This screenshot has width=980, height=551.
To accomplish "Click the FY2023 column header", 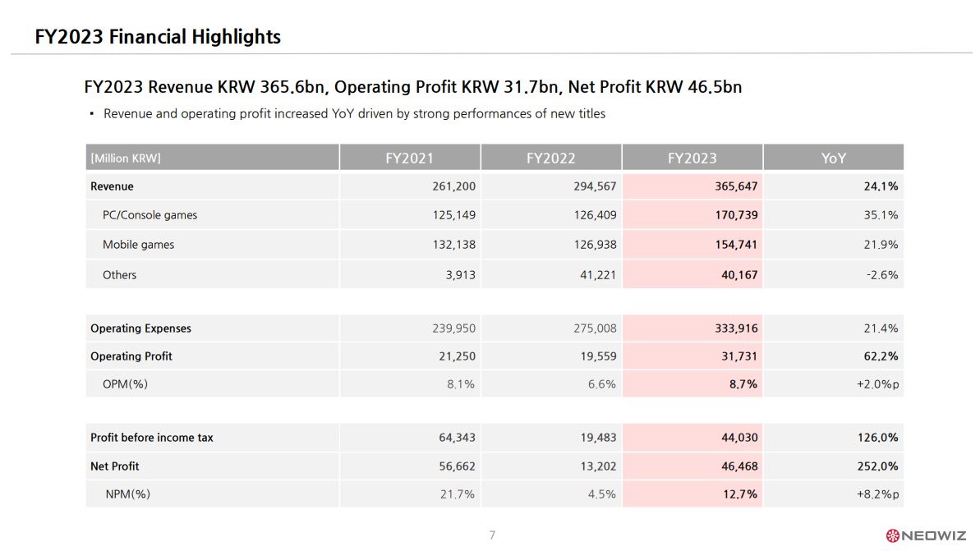I will tap(692, 158).
